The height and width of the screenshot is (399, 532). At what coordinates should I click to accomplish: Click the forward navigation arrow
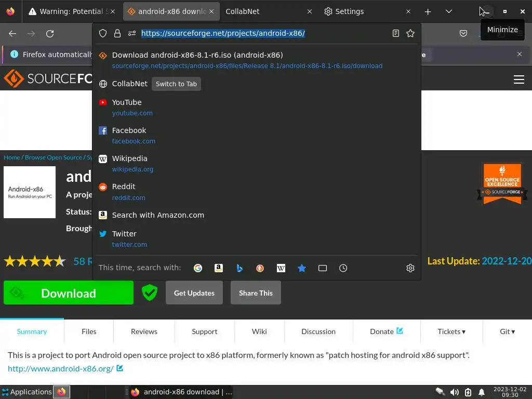tap(31, 34)
